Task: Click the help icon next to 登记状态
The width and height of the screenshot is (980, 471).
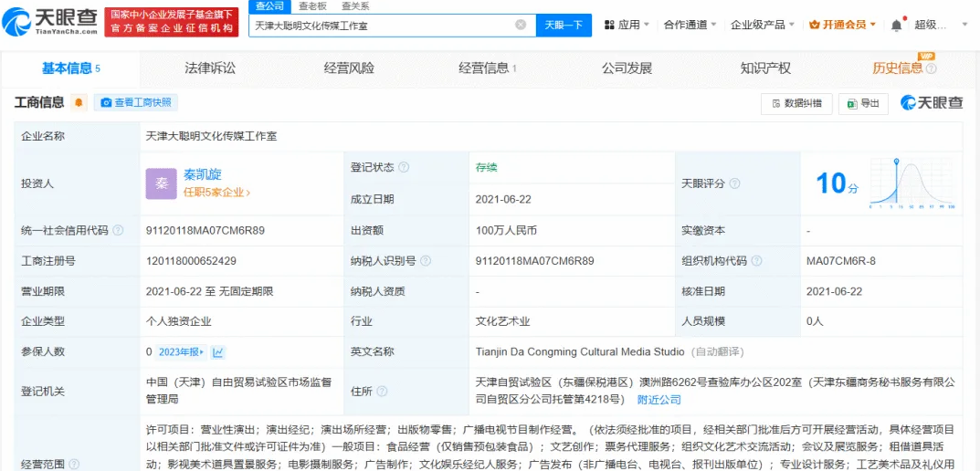Action: click(x=404, y=167)
